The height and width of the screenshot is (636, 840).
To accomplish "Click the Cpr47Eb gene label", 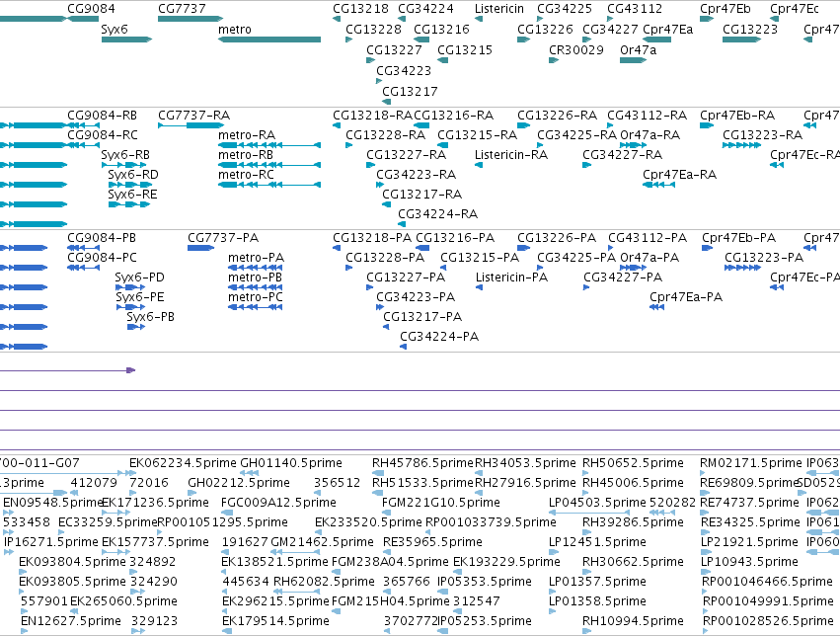I will (x=725, y=9).
